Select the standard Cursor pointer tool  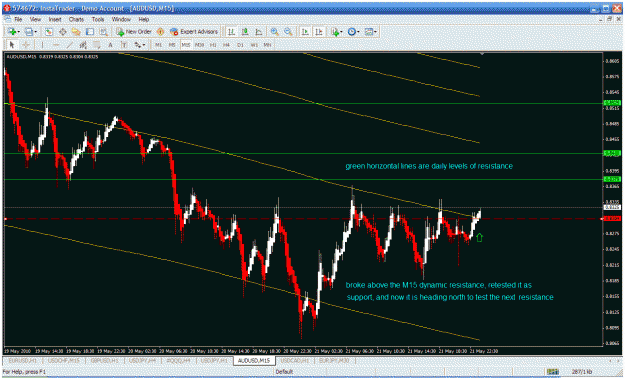(12, 45)
